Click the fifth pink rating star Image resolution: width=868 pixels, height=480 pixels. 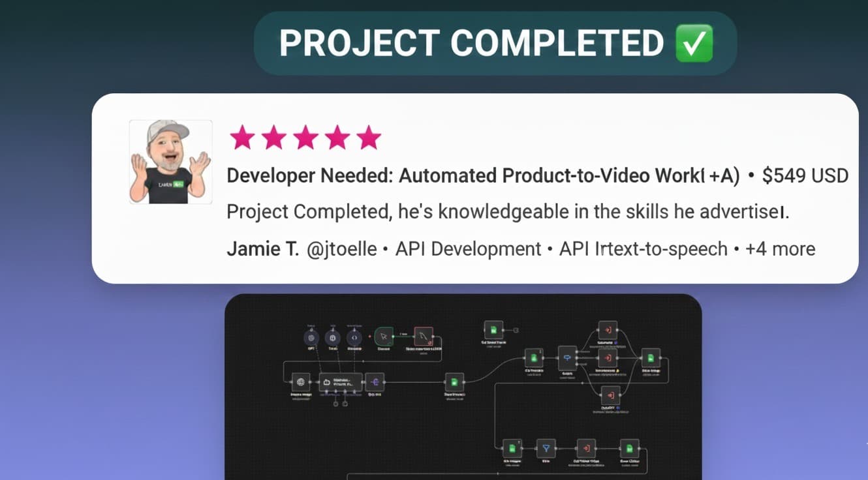point(369,138)
